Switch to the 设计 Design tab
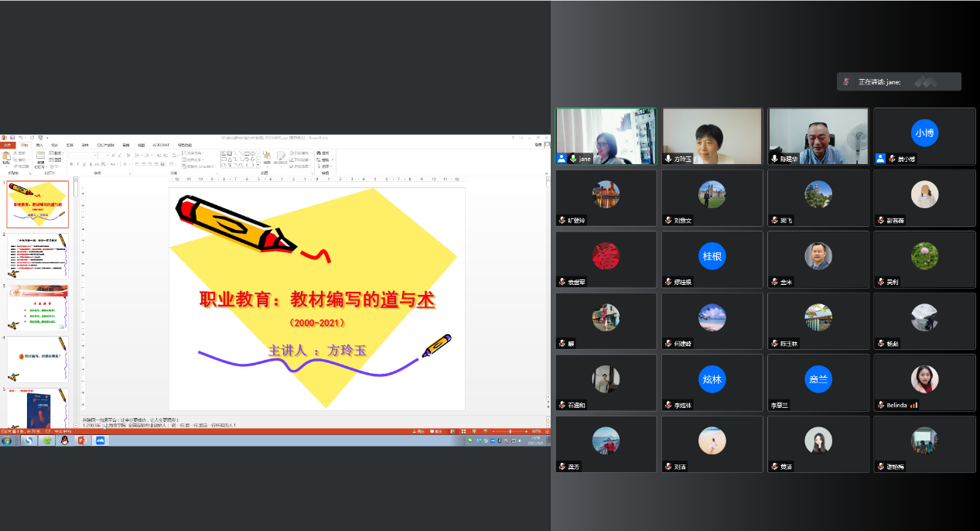 click(54, 145)
